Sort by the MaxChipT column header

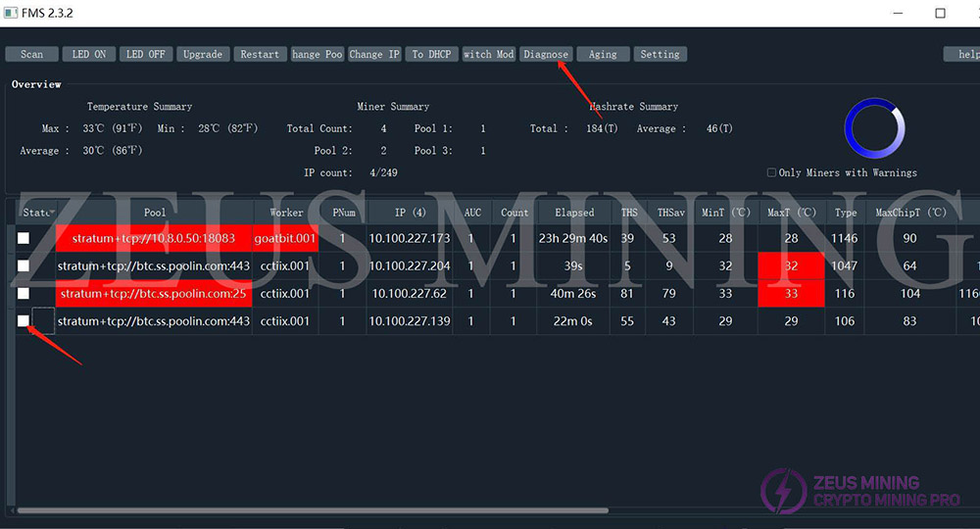click(910, 212)
